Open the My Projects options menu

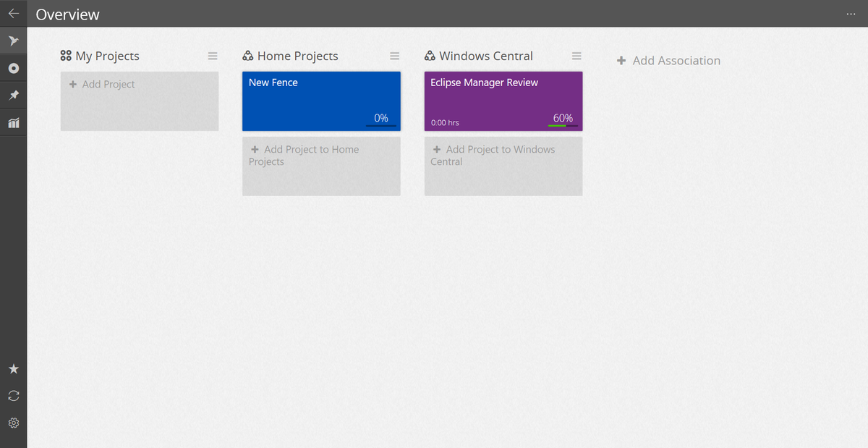(212, 56)
